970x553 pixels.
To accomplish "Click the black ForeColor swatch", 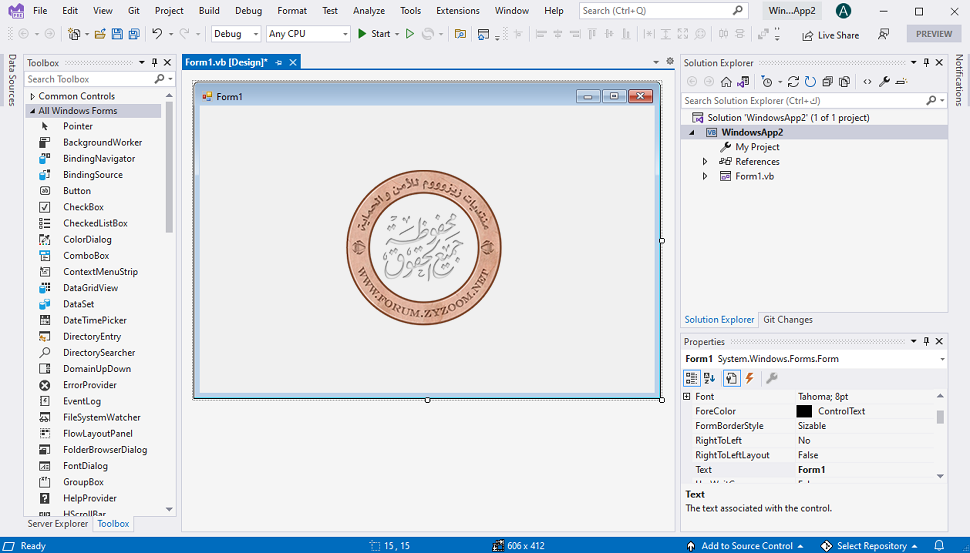I will coord(804,411).
